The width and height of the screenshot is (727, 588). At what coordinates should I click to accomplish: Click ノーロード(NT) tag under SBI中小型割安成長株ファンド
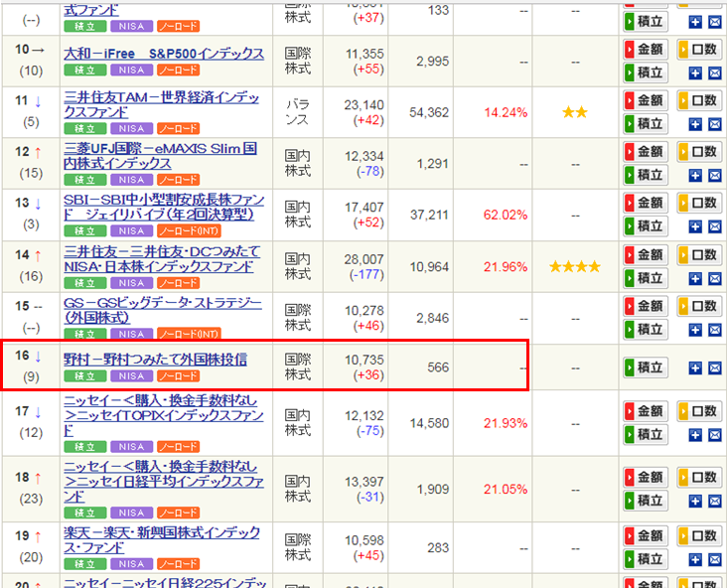coord(189,231)
